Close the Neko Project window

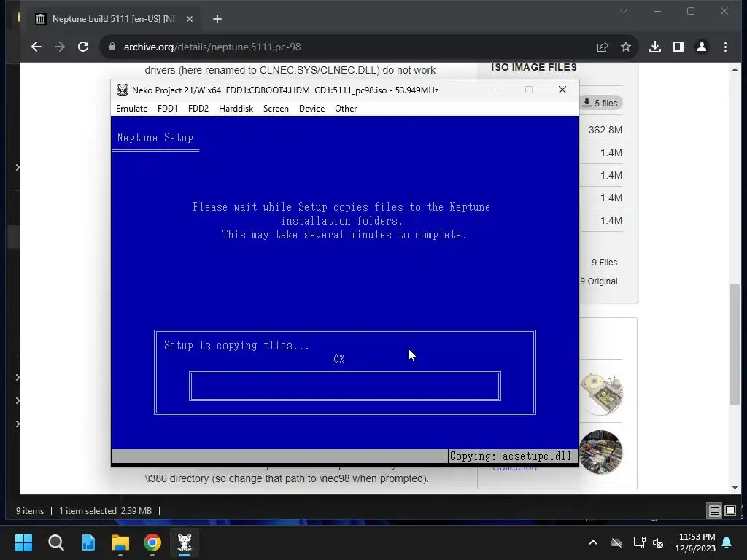pos(562,90)
